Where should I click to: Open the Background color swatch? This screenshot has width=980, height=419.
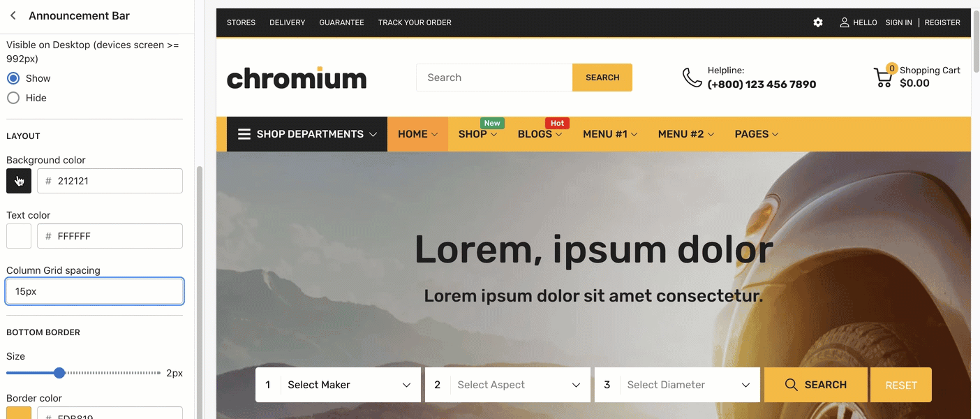point(19,181)
